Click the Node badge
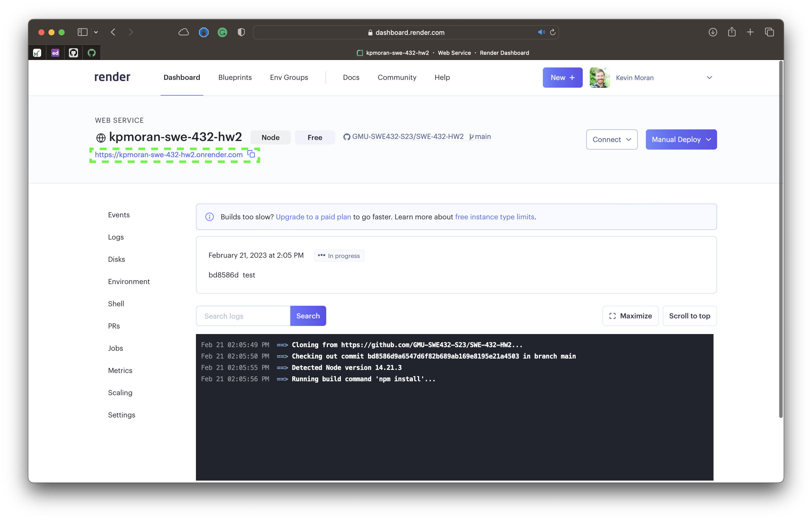812x520 pixels. point(270,137)
